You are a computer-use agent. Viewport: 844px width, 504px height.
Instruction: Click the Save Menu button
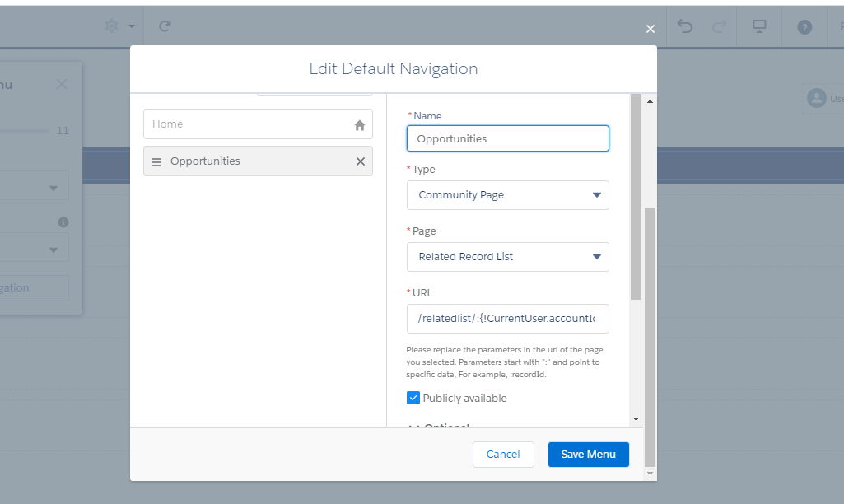[588, 455]
